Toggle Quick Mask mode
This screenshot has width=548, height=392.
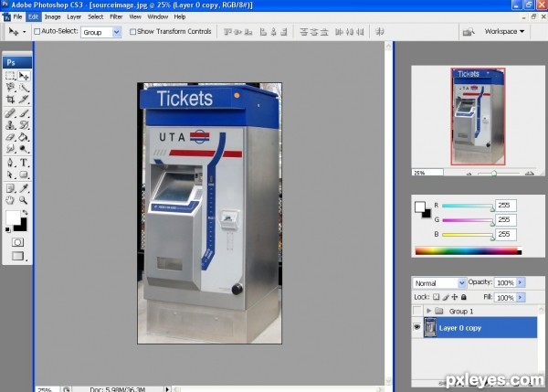[x=17, y=242]
